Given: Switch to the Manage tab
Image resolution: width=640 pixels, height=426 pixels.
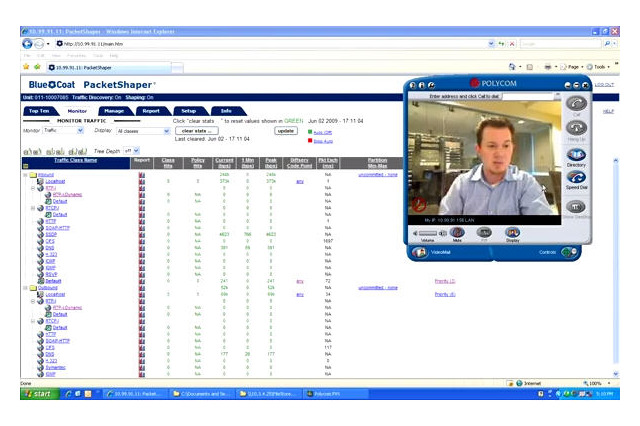Looking at the screenshot, I should (x=114, y=111).
